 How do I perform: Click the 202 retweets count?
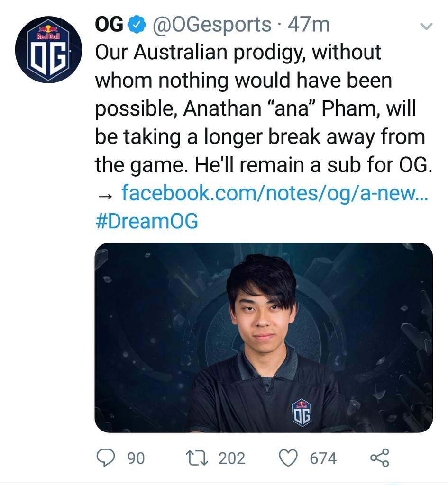tap(232, 458)
